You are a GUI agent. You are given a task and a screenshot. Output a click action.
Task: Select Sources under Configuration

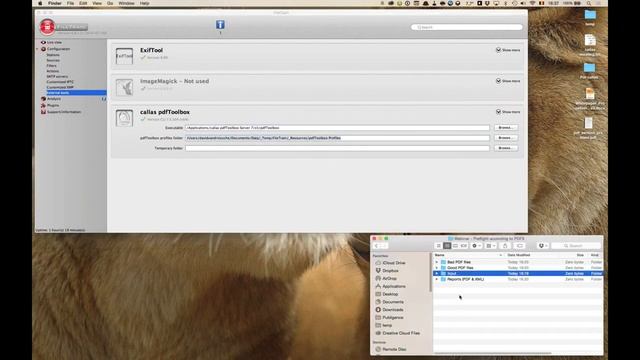tap(53, 60)
